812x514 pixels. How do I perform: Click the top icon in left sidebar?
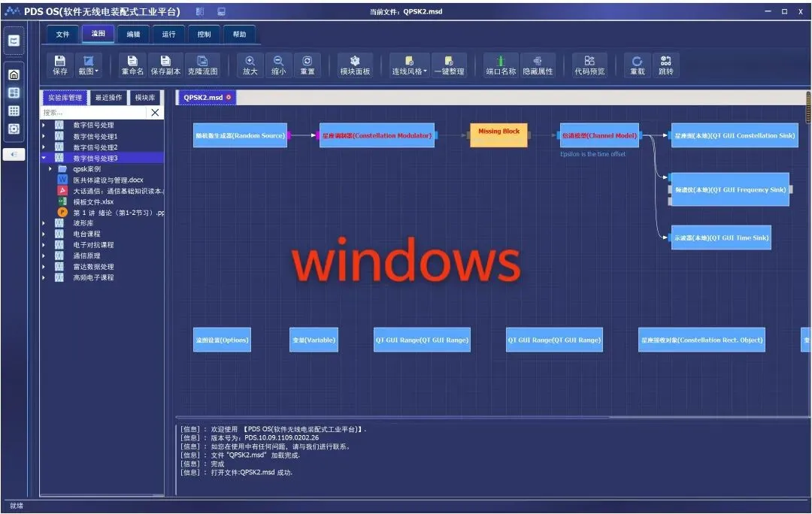(14, 41)
